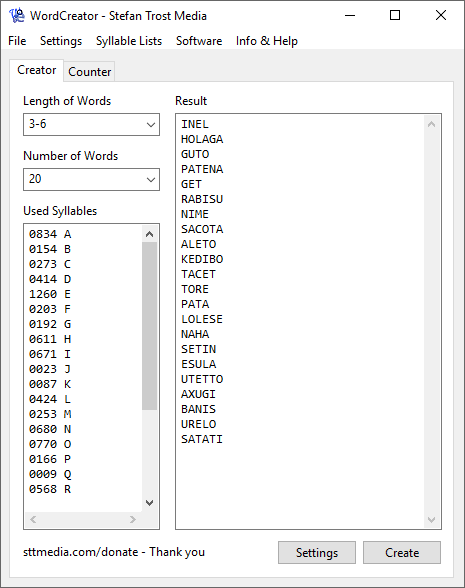Viewport: 465px width, 588px height.
Task: Expand the Number of Words dropdown
Action: click(151, 179)
